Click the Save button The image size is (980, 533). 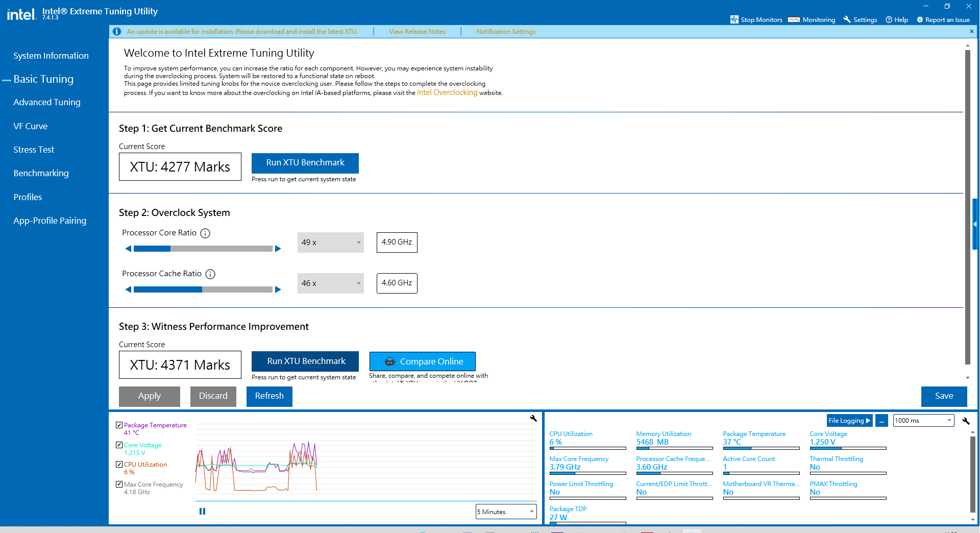(944, 396)
